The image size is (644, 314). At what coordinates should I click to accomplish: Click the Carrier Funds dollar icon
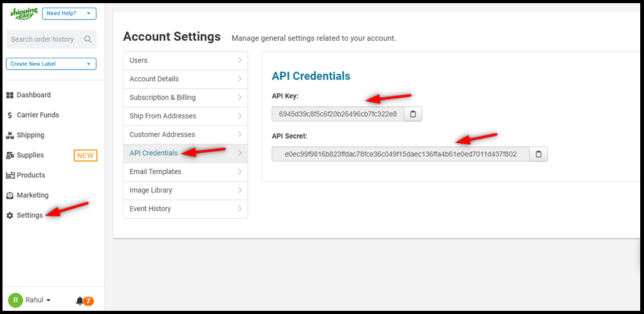pyautogui.click(x=10, y=115)
